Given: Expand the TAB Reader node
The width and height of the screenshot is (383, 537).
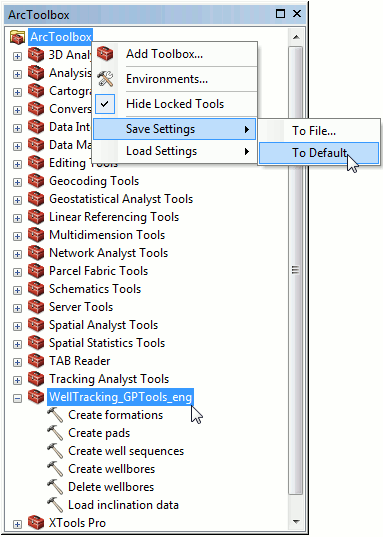Looking at the screenshot, I should tap(17, 362).
